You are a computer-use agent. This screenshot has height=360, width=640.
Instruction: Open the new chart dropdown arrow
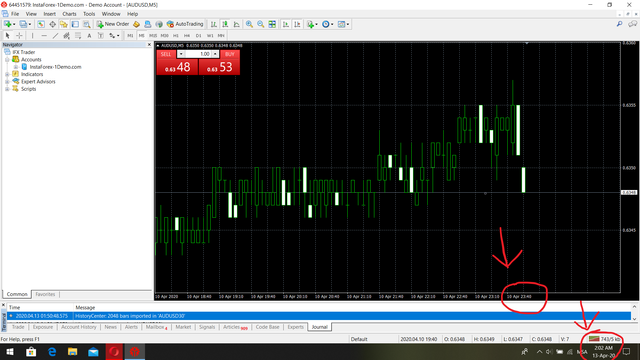point(14,24)
